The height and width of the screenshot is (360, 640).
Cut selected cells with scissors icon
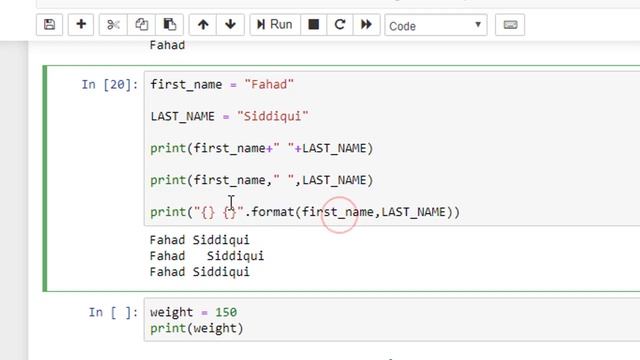pyautogui.click(x=113, y=25)
